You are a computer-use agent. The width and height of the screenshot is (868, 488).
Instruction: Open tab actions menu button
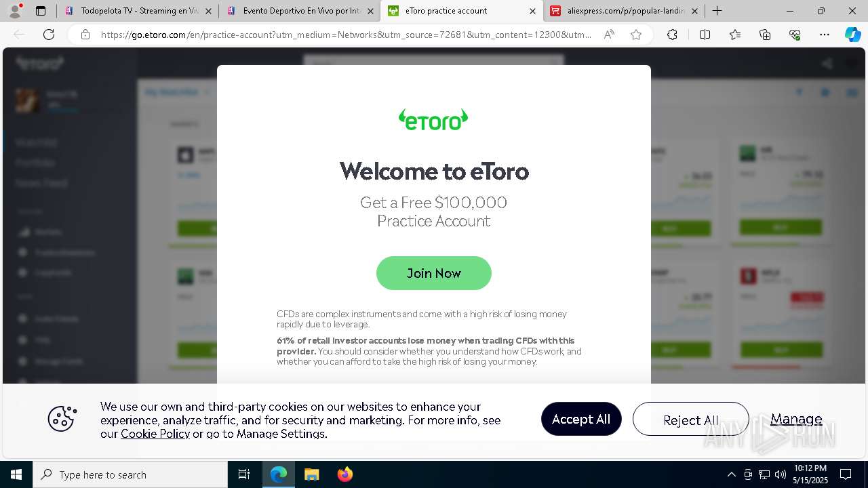(x=41, y=11)
